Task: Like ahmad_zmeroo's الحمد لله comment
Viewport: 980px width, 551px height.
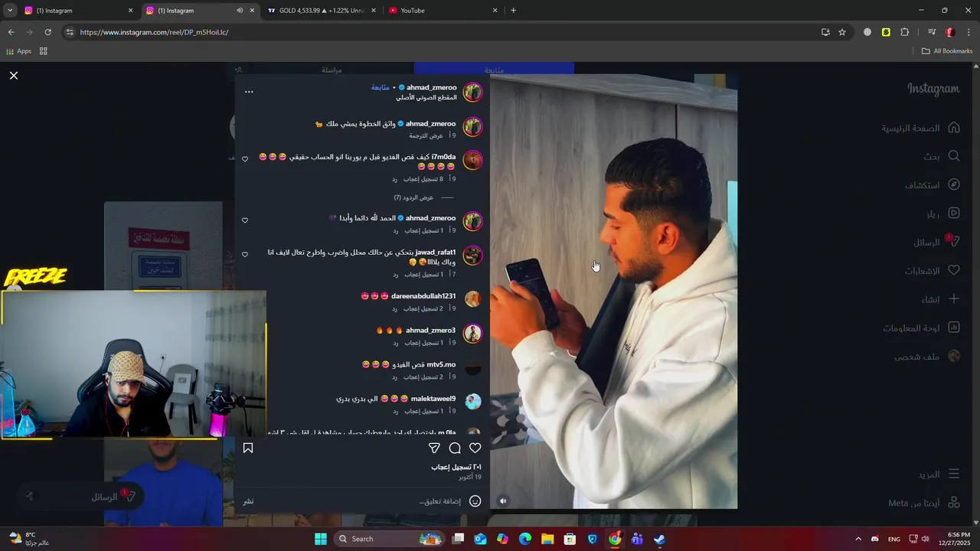Action: pos(245,220)
